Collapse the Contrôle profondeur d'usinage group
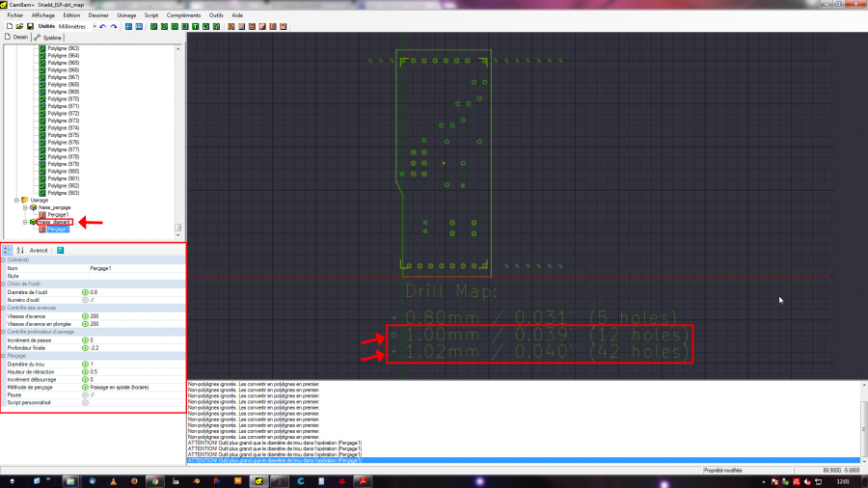Screen dimensions: 868x488 click(x=3, y=332)
